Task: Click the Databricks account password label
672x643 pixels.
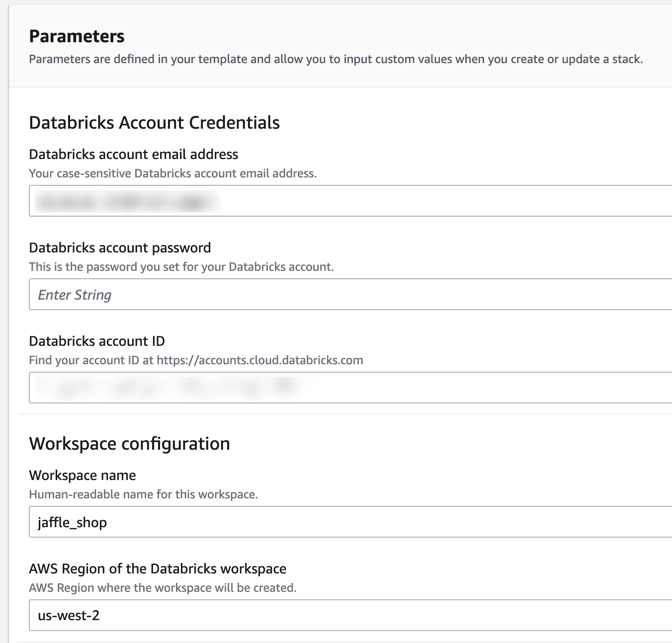Action: (120, 247)
